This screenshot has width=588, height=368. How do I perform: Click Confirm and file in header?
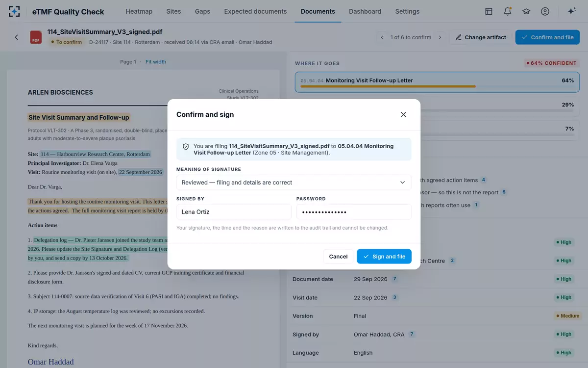(547, 37)
